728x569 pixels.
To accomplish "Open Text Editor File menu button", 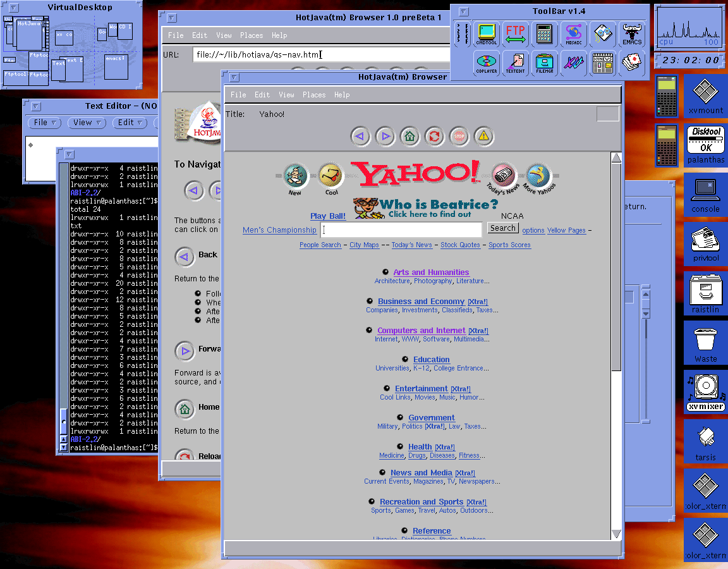I will point(45,123).
